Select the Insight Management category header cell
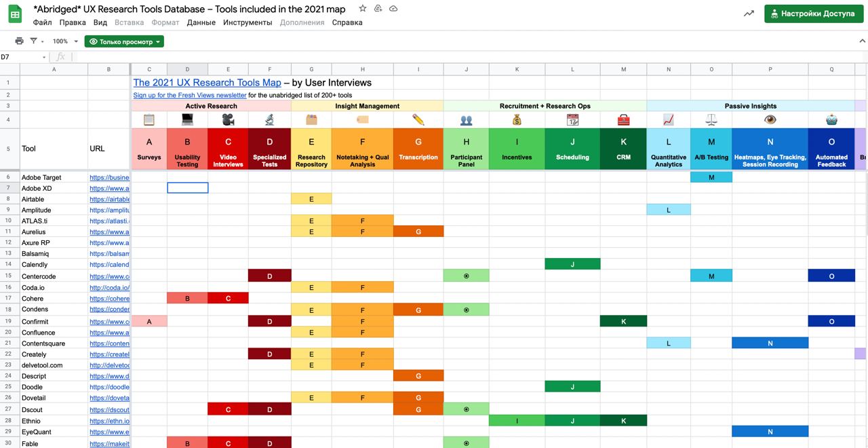The height and width of the screenshot is (448, 868). [368, 106]
